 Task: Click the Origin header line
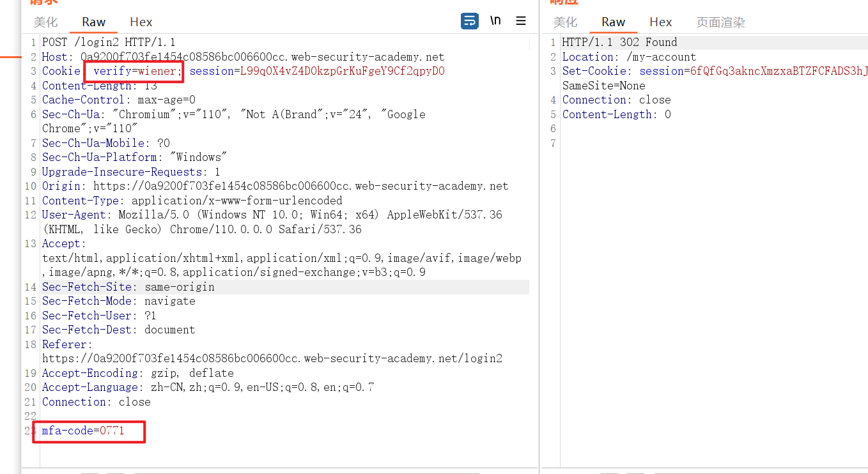point(275,186)
